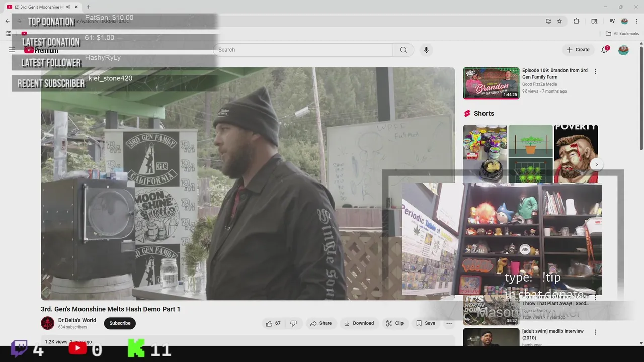Create a Clip of the video

coord(394,323)
